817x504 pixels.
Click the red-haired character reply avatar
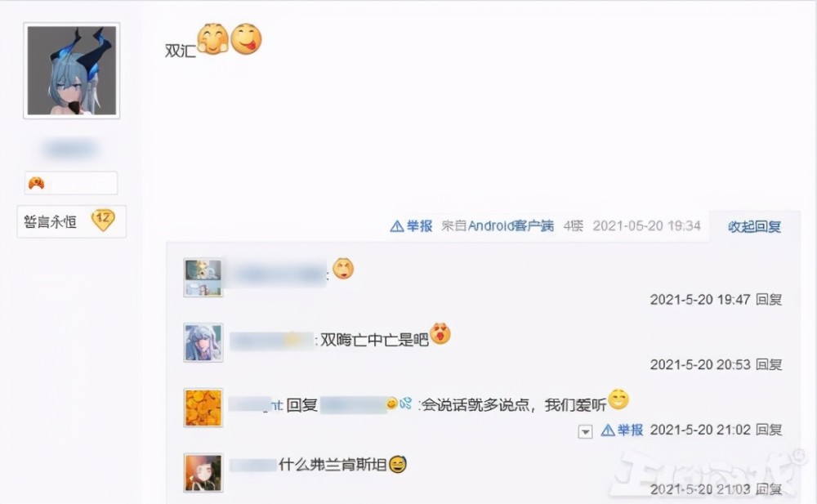click(x=203, y=473)
